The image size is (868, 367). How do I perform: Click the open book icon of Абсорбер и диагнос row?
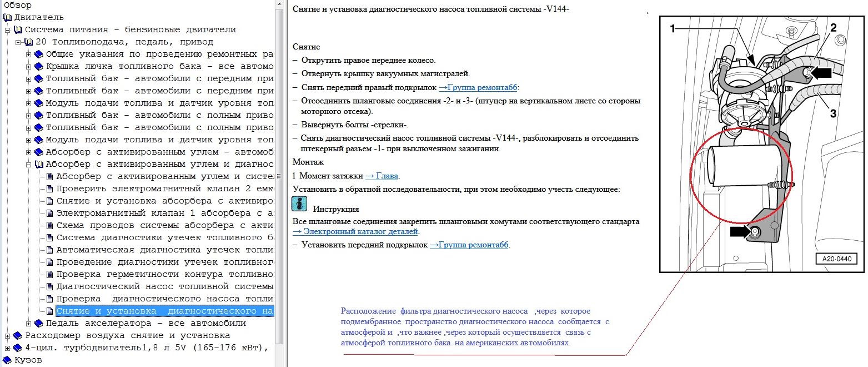[39, 165]
